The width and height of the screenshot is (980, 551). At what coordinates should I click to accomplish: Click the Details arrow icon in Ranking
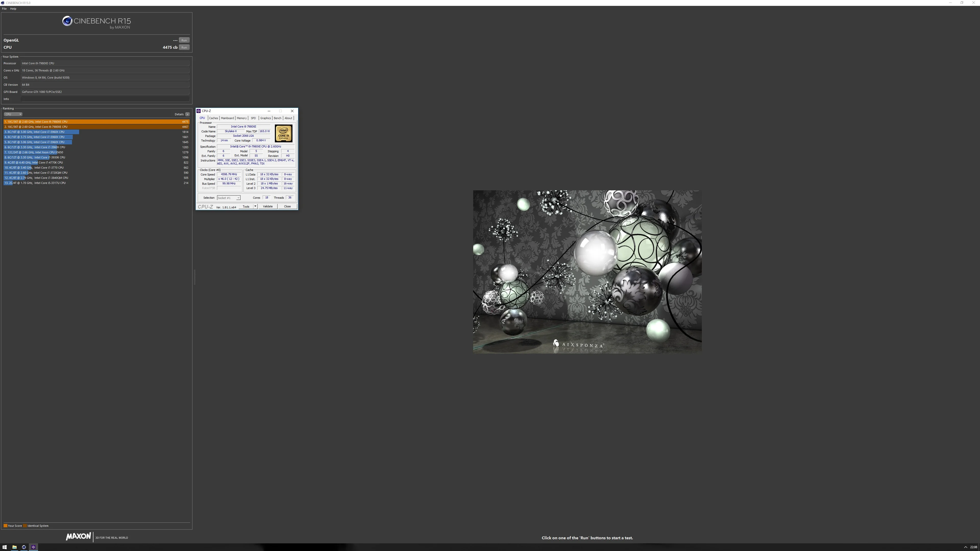coord(187,114)
